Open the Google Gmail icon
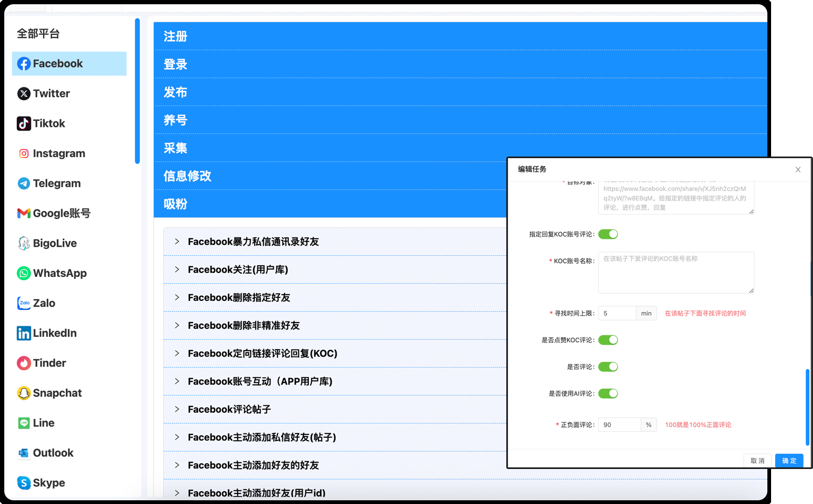813x504 pixels. click(24, 213)
